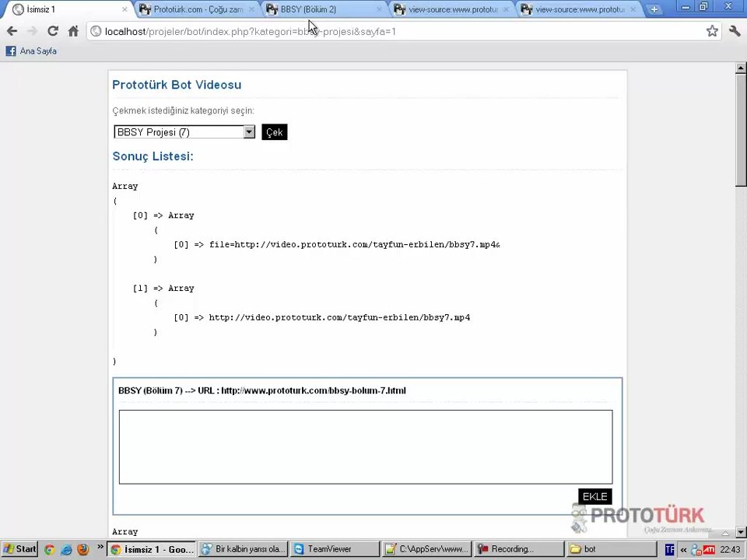Click the vertical scrollbar thumb
The width and height of the screenshot is (747, 560).
pos(741,130)
